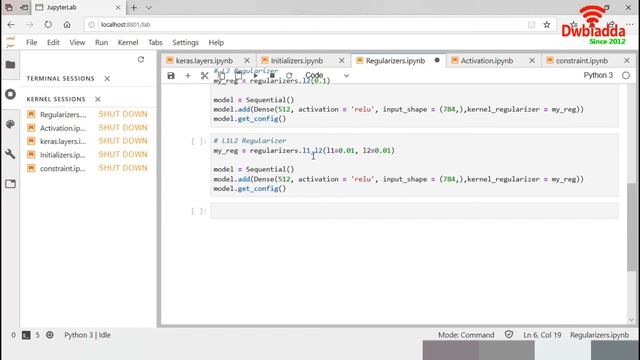Close all kernel sessions X icon
This screenshot has width=640, height=360.
click(98, 99)
